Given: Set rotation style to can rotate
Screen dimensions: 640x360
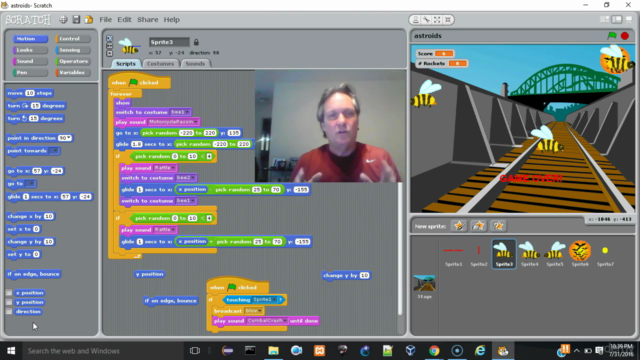Looking at the screenshot, I should click(x=109, y=38).
